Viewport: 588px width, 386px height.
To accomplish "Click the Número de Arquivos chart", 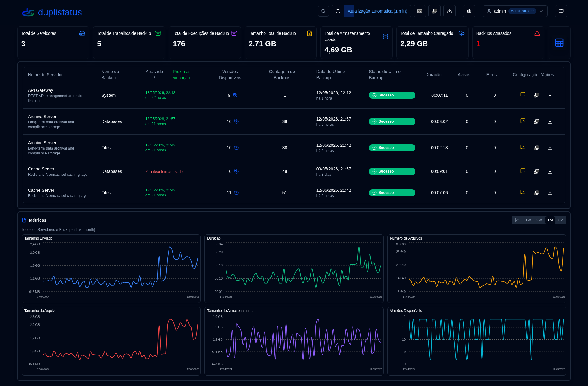I will tap(477, 269).
